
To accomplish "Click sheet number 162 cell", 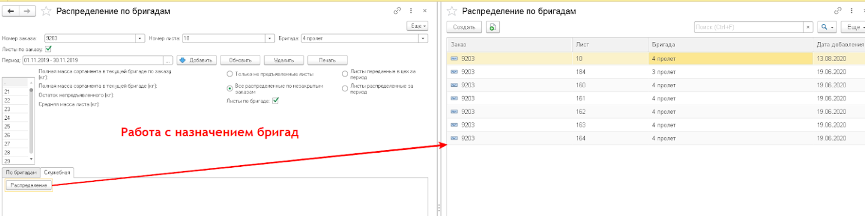I will pyautogui.click(x=610, y=111).
